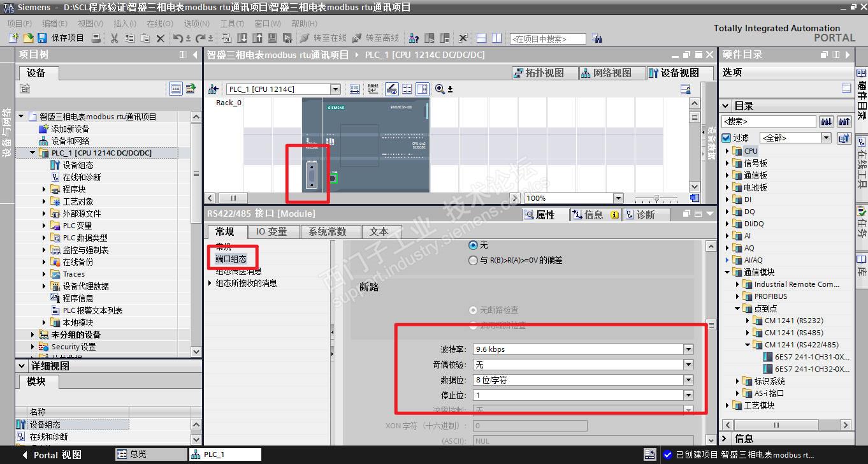Click the cut scissors icon

114,38
